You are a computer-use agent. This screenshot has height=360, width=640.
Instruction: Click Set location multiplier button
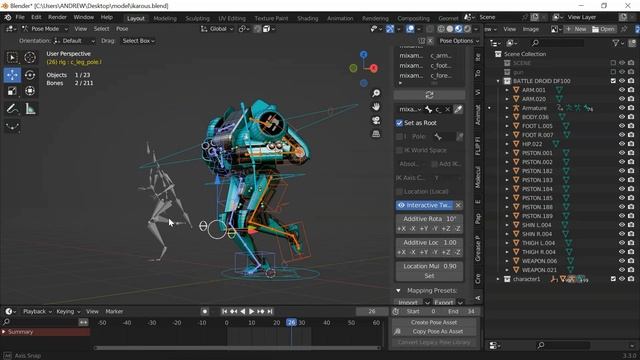(429, 276)
